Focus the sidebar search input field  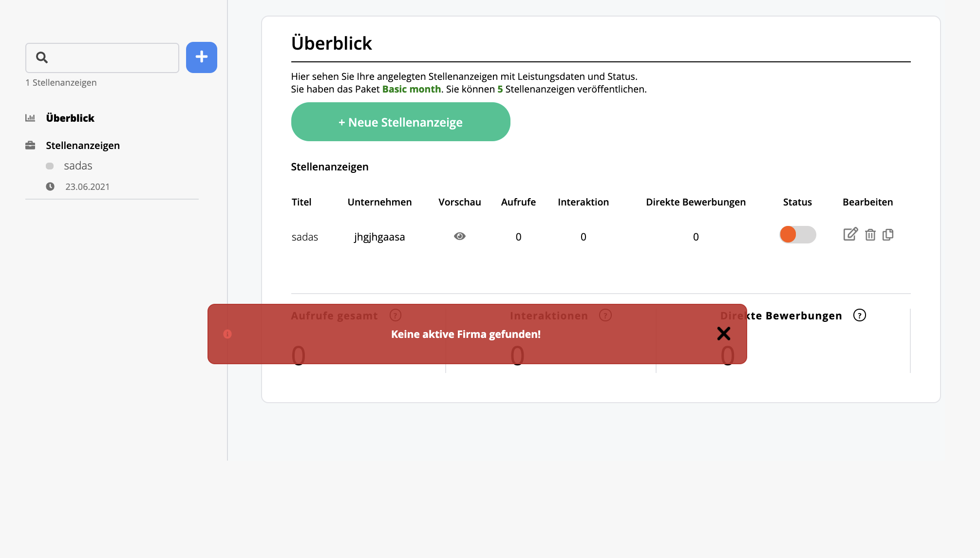coord(102,58)
